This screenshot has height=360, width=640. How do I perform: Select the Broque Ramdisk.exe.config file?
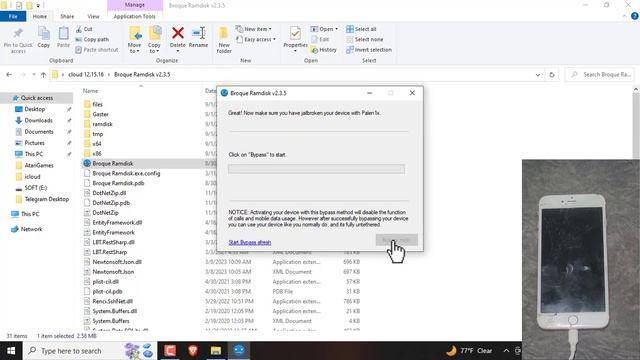(x=126, y=173)
